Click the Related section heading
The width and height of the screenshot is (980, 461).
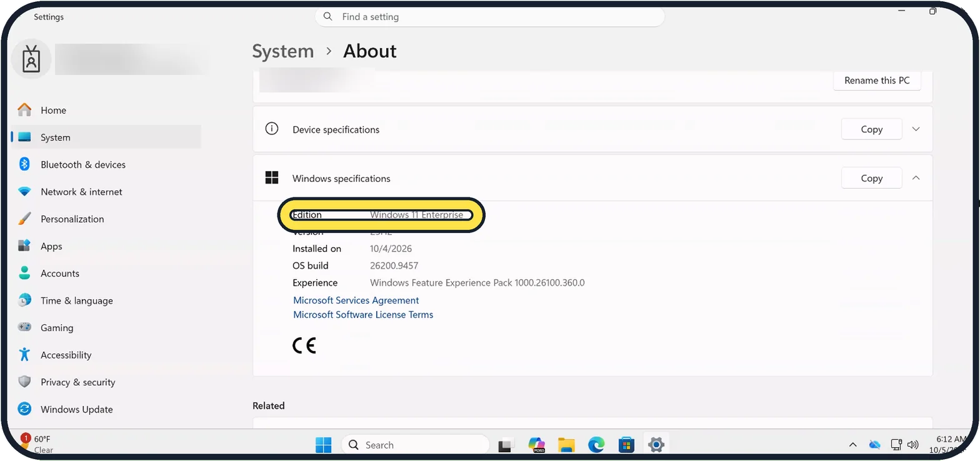coord(269,405)
